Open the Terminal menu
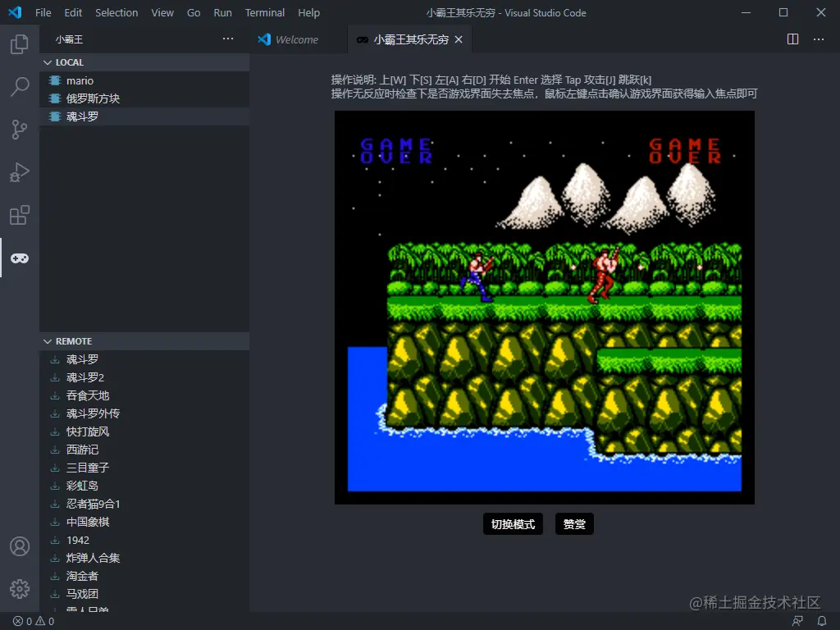Screen dimensions: 840x630 tap(265, 13)
